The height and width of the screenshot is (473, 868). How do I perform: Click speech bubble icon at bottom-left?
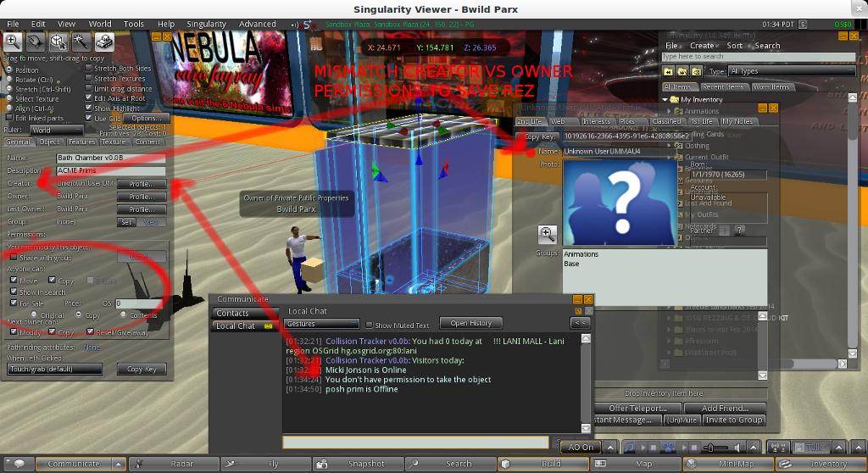[19, 465]
